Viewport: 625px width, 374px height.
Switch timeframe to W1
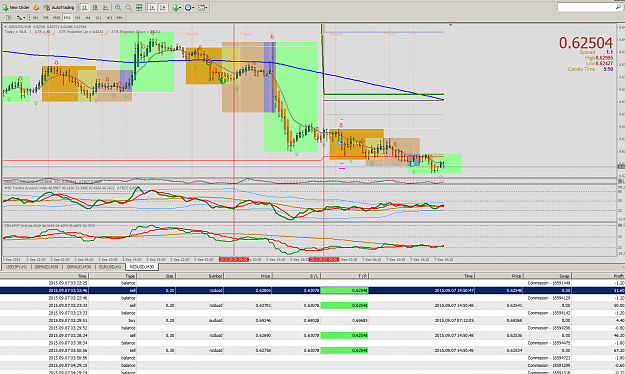pos(109,18)
